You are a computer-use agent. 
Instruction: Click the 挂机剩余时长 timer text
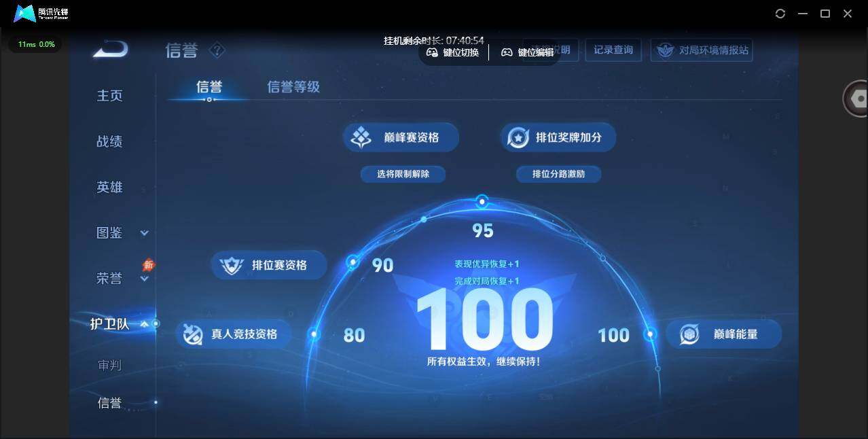coord(434,41)
